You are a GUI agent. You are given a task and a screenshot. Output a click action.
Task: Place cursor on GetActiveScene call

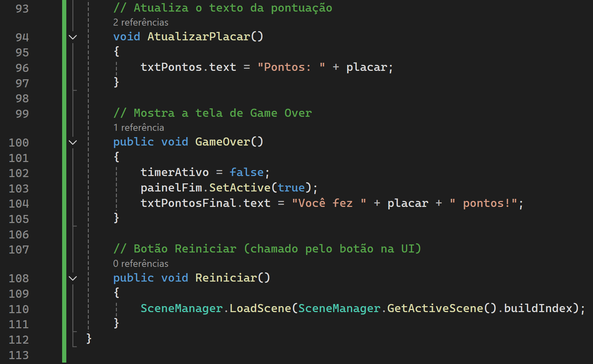coord(435,309)
